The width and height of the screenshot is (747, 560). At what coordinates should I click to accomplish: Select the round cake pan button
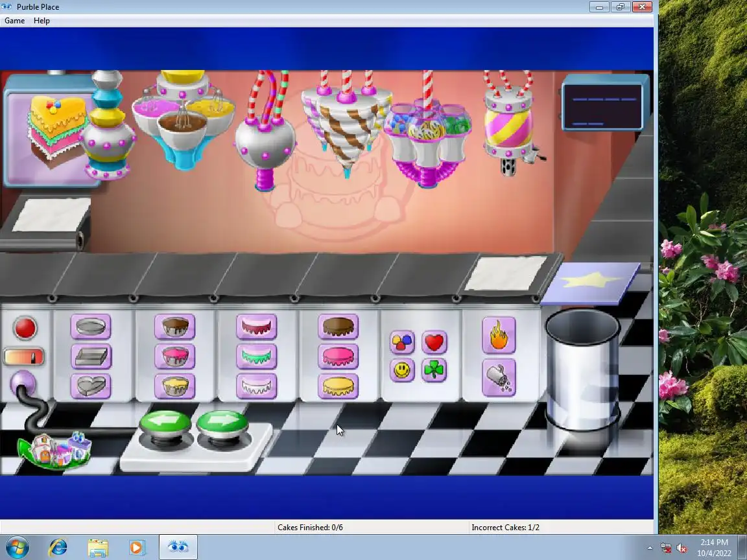coord(91,327)
